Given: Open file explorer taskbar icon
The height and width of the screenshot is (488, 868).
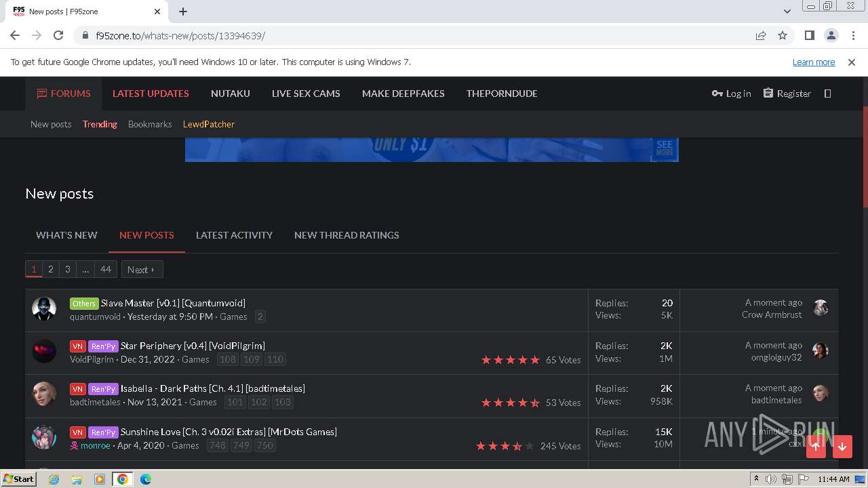Looking at the screenshot, I should pos(77,479).
